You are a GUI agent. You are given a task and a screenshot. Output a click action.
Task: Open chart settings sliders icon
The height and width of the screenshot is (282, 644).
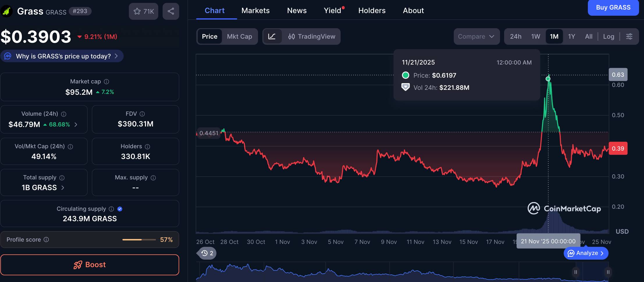pyautogui.click(x=629, y=36)
